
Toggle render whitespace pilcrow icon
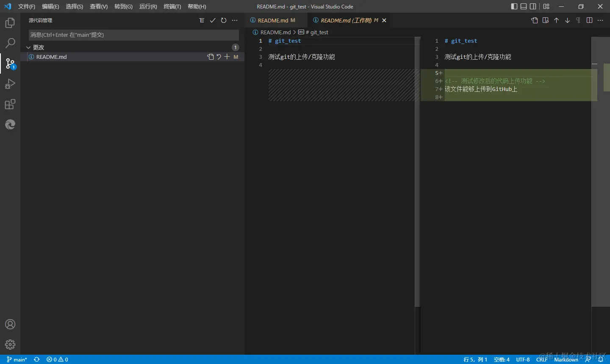click(578, 20)
